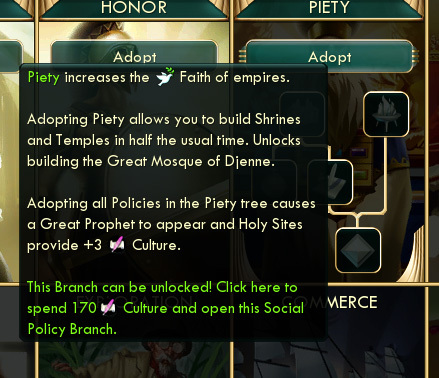Click the white dove Faith icon
Image resolution: width=439 pixels, height=378 pixels.
pyautogui.click(x=165, y=77)
